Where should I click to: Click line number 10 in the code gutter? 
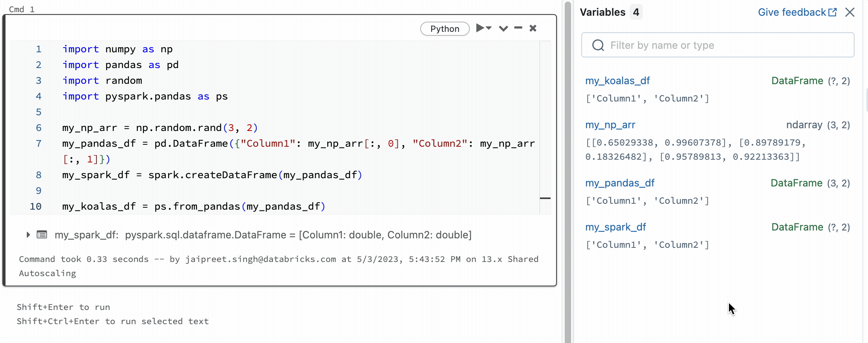(35, 207)
